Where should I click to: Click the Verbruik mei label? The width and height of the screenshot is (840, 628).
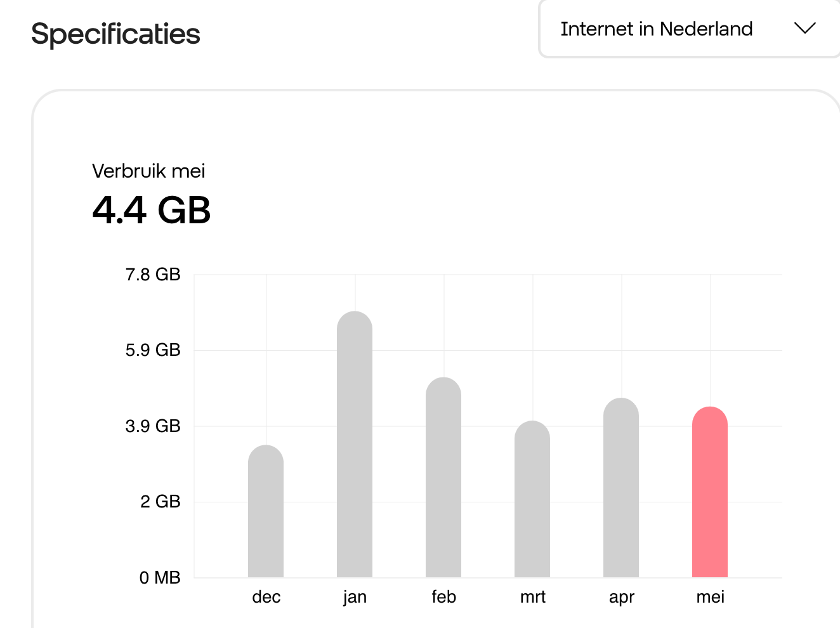click(148, 171)
